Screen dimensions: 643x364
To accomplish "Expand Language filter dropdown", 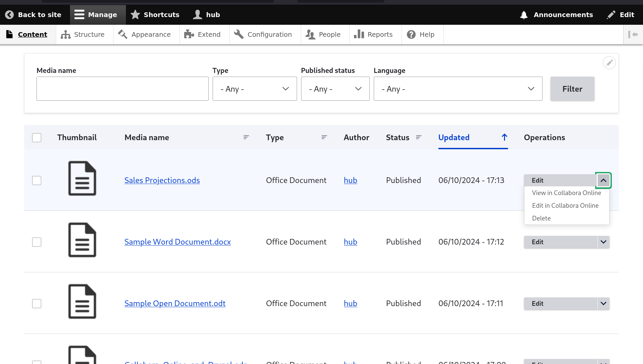I will coord(458,89).
